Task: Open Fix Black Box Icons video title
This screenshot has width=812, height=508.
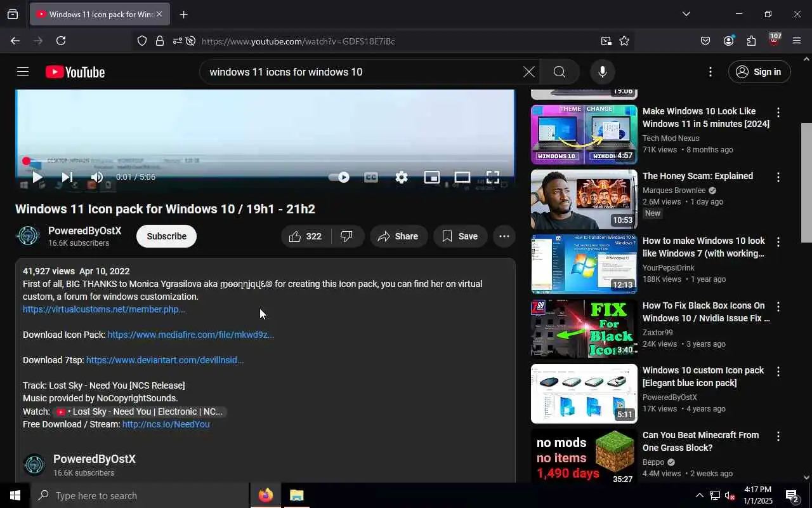Action: (x=706, y=312)
